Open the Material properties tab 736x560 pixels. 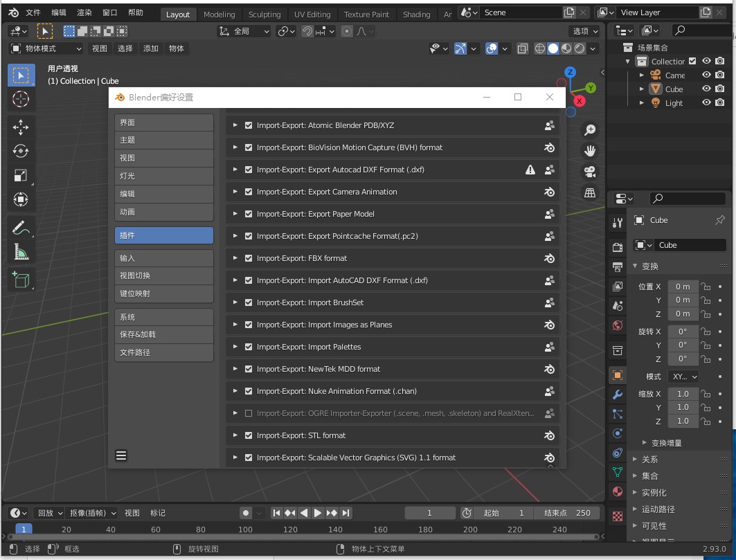[617, 491]
